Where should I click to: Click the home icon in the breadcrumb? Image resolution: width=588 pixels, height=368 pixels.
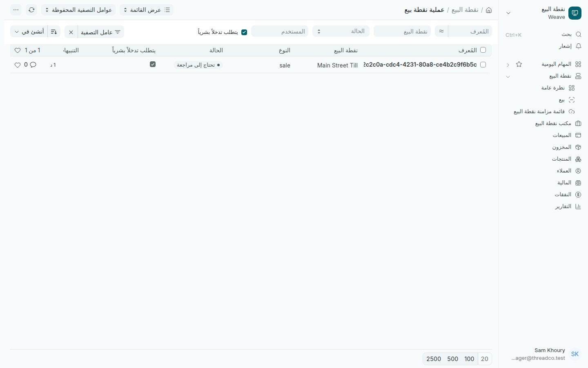point(489,10)
